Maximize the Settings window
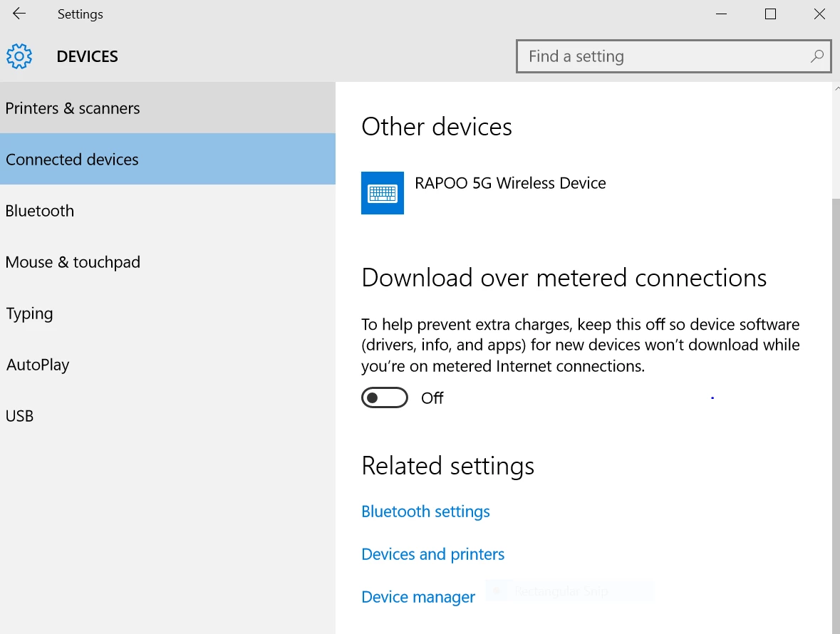 coord(770,14)
